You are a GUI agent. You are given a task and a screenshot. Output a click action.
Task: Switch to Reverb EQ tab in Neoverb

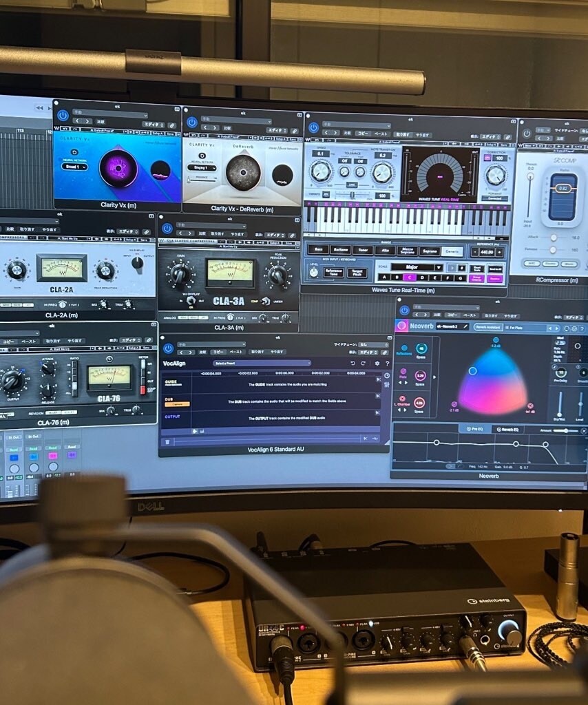coord(507,430)
